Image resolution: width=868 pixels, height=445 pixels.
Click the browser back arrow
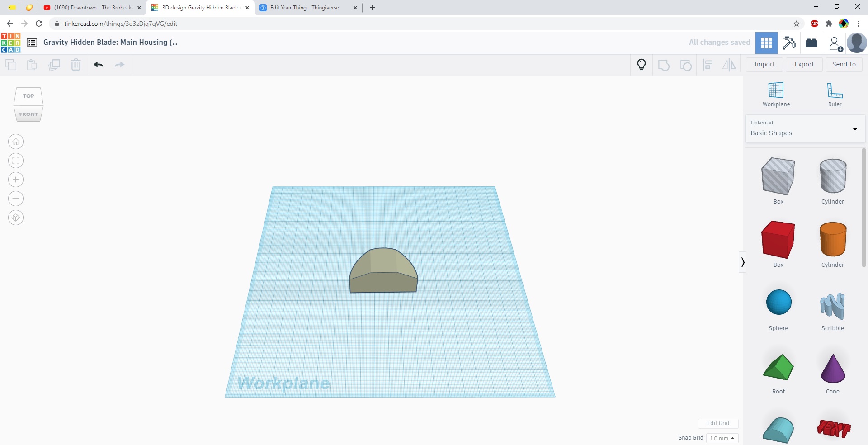9,24
